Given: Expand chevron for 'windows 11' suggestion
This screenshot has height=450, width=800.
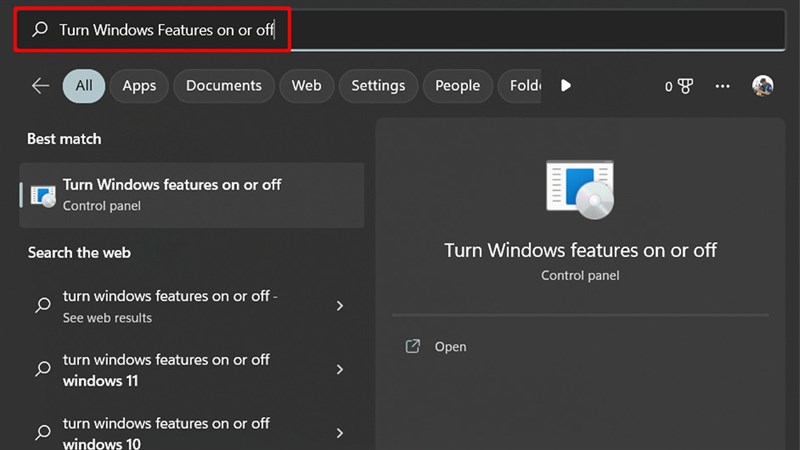Looking at the screenshot, I should (x=340, y=369).
